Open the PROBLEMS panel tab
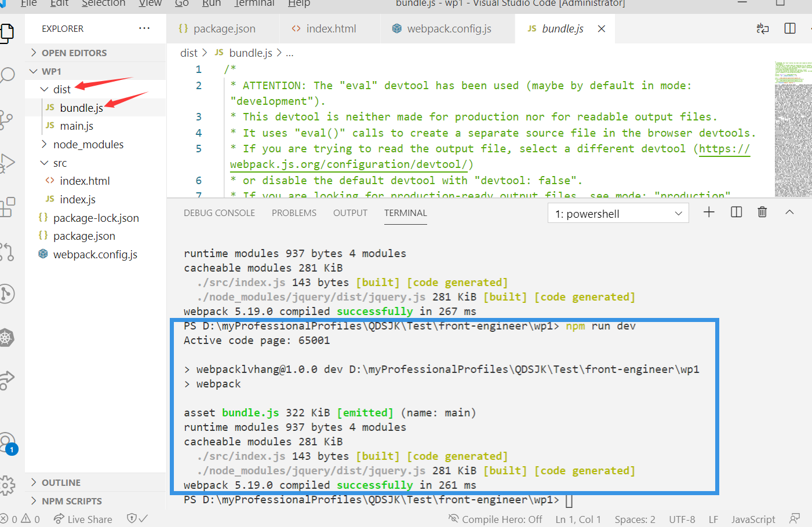This screenshot has height=527, width=812. (x=294, y=213)
